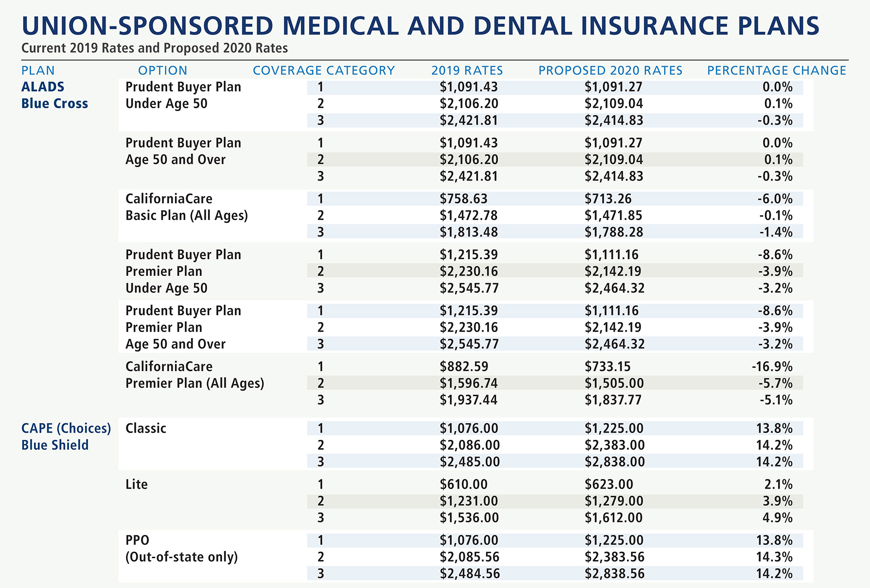The height and width of the screenshot is (588, 870).
Task: Click the CaliforniaCare Premier Plan option
Action: point(194,375)
